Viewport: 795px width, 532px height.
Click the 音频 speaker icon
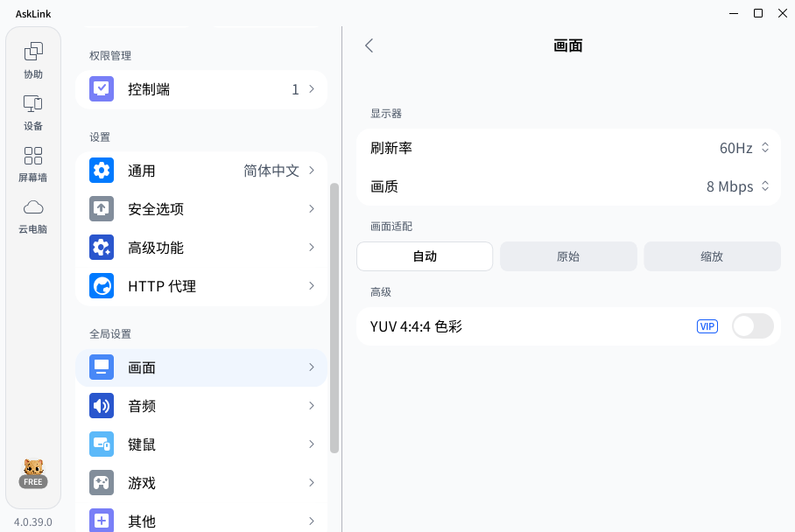(x=102, y=406)
